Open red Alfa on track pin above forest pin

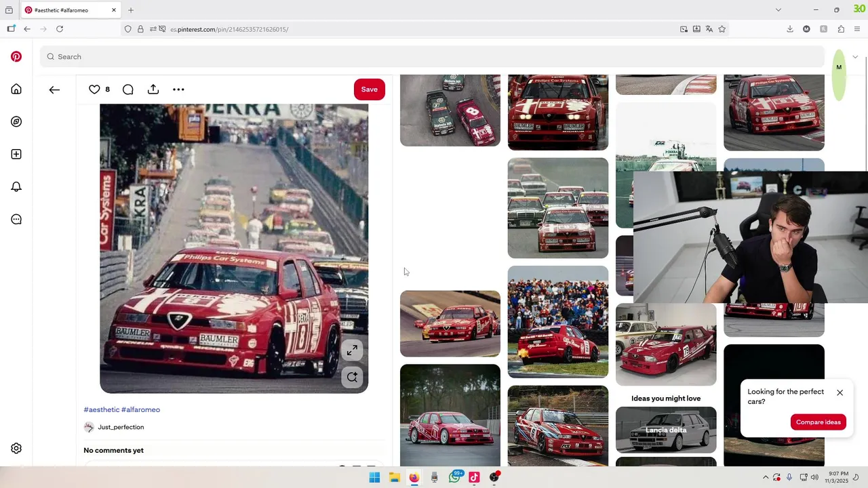450,324
